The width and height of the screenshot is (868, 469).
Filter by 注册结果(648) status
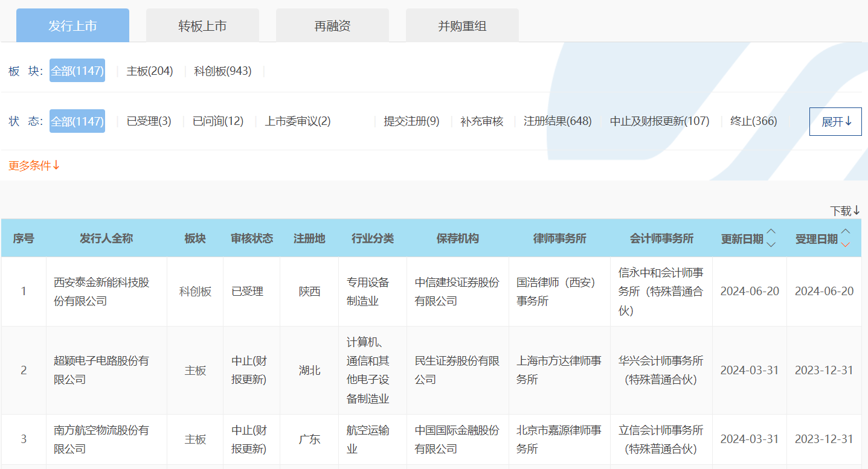557,121
